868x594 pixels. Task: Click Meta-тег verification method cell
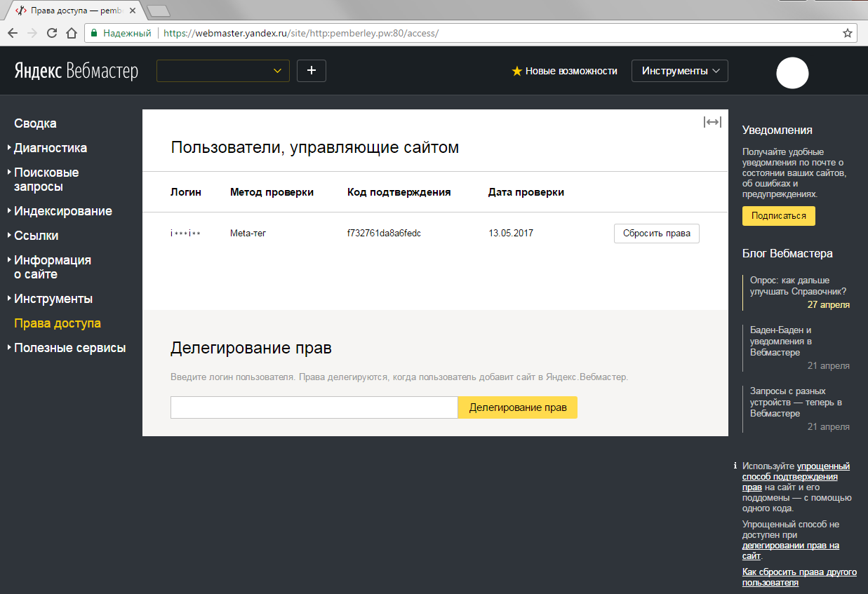pos(248,234)
